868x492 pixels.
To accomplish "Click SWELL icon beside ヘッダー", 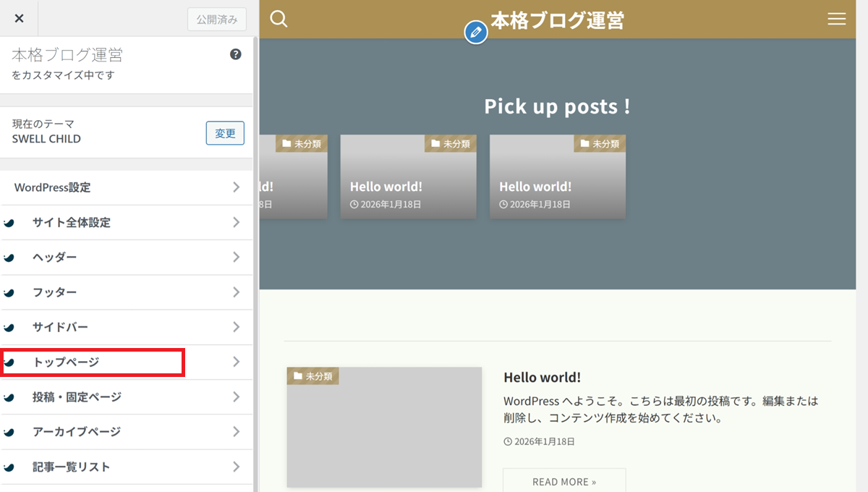I will [9, 258].
